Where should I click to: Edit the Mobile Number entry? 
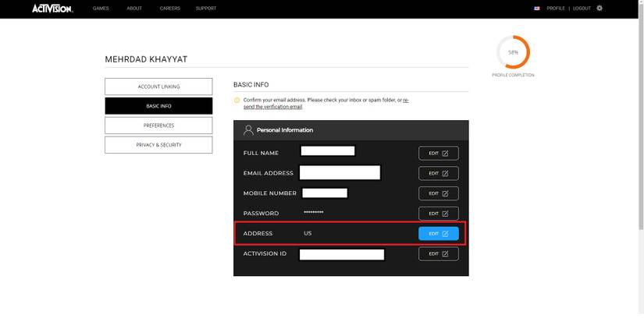(438, 193)
